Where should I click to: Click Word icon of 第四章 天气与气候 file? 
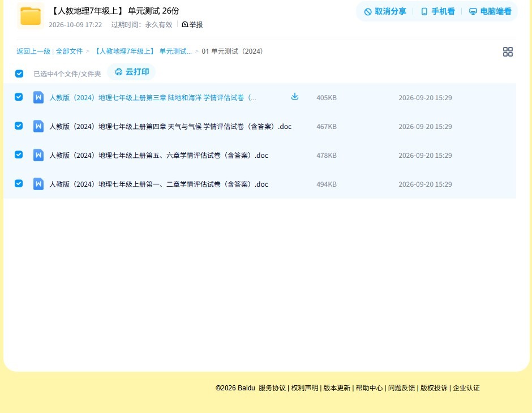tap(38, 127)
